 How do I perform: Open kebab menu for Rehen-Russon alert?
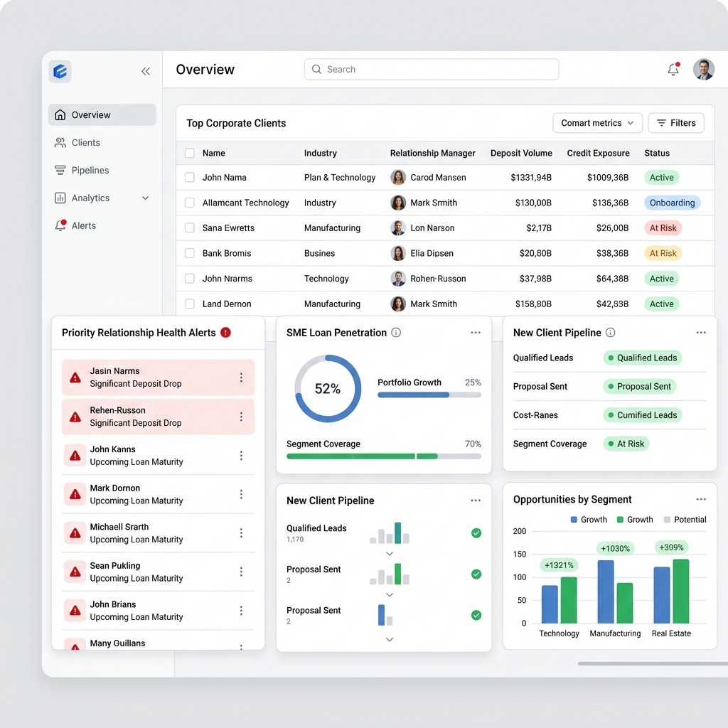point(241,417)
